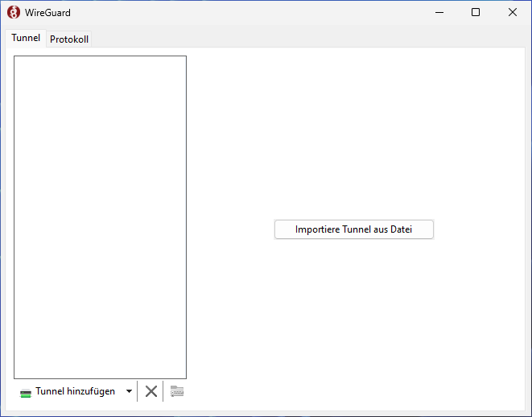This screenshot has height=417, width=532.
Task: Click Importiere Tunnel aus Datei button
Action: tap(353, 229)
